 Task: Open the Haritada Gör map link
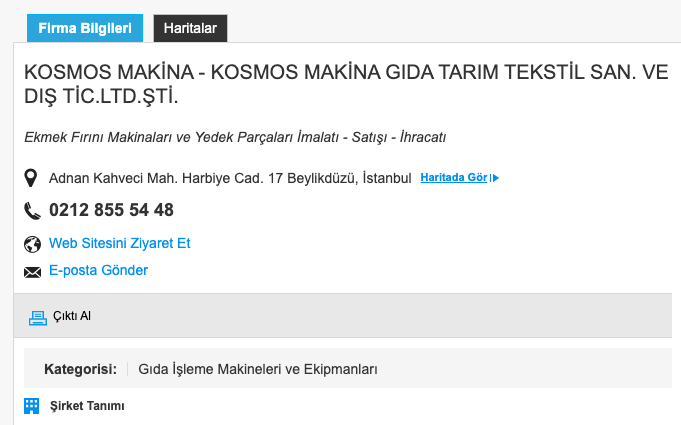point(453,178)
